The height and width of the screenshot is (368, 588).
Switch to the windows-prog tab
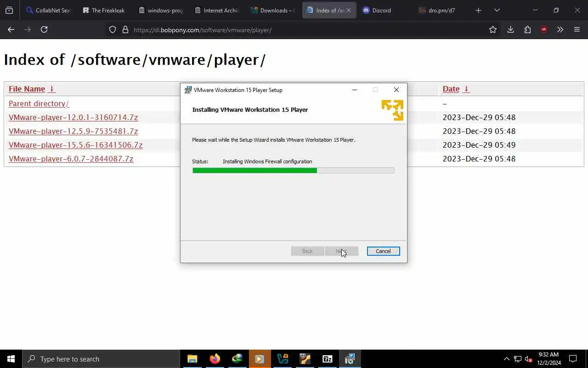pos(160,10)
